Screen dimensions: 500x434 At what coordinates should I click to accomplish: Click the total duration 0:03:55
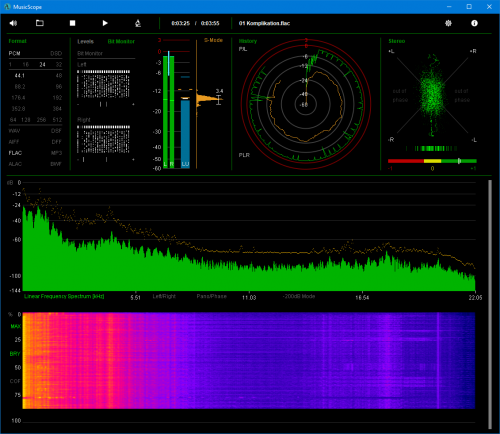coord(210,23)
